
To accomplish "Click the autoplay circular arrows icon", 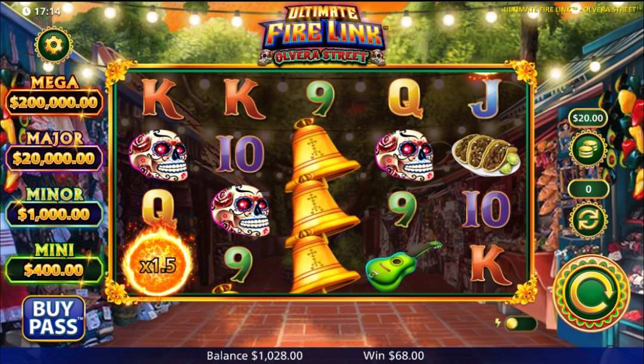I will coord(588,220).
